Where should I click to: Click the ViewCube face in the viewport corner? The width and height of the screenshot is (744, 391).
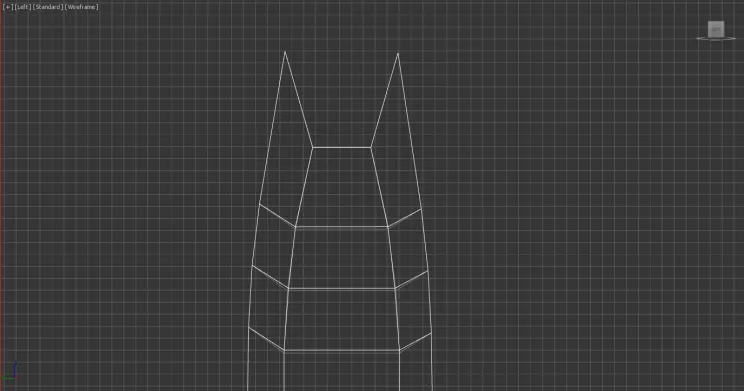tap(716, 29)
